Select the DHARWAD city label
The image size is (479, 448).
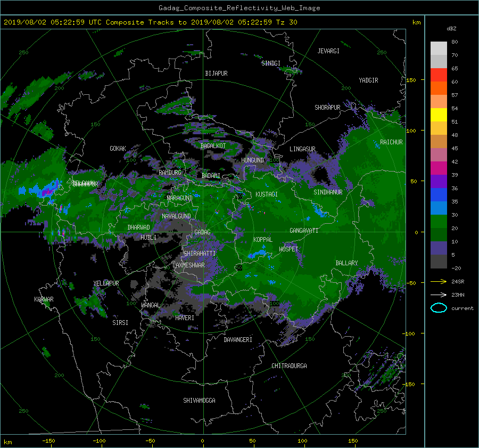coord(138,227)
